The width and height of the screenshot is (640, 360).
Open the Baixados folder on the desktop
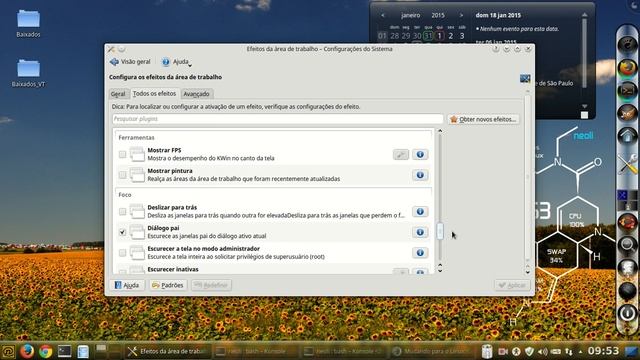click(x=28, y=24)
